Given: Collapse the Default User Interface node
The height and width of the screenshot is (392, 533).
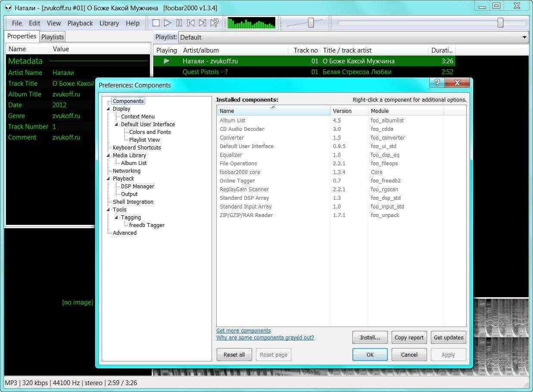Looking at the screenshot, I should click(116, 124).
